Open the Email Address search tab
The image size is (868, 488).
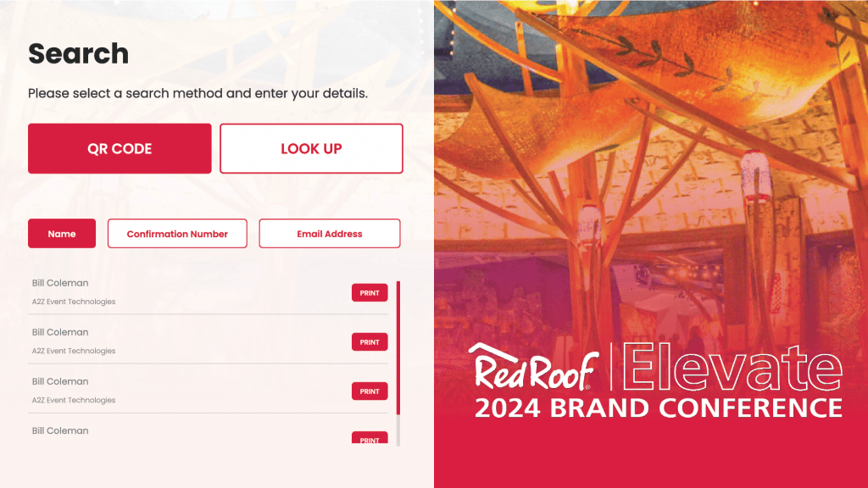pos(329,234)
